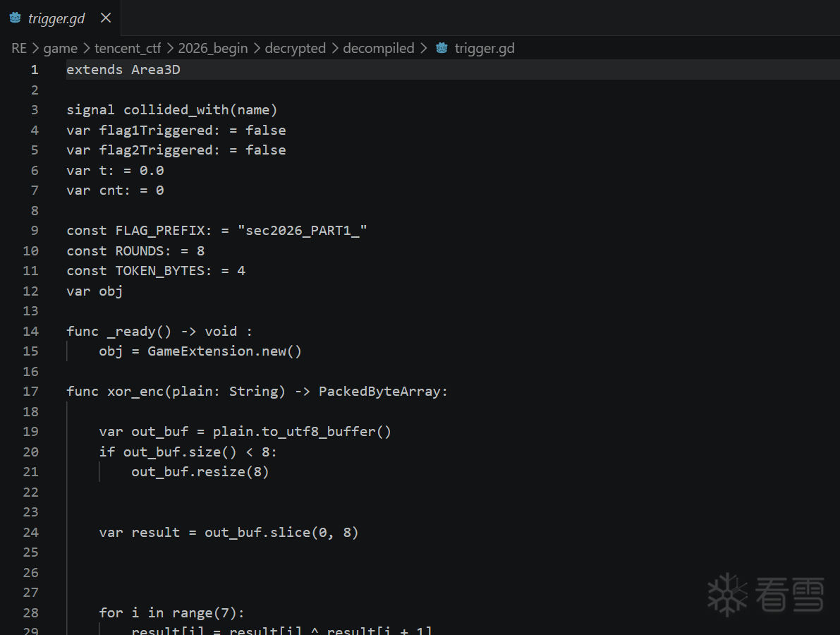Click the Godot file icon in the trigger.gd tab
Viewport: 840px width, 635px height.
point(15,18)
